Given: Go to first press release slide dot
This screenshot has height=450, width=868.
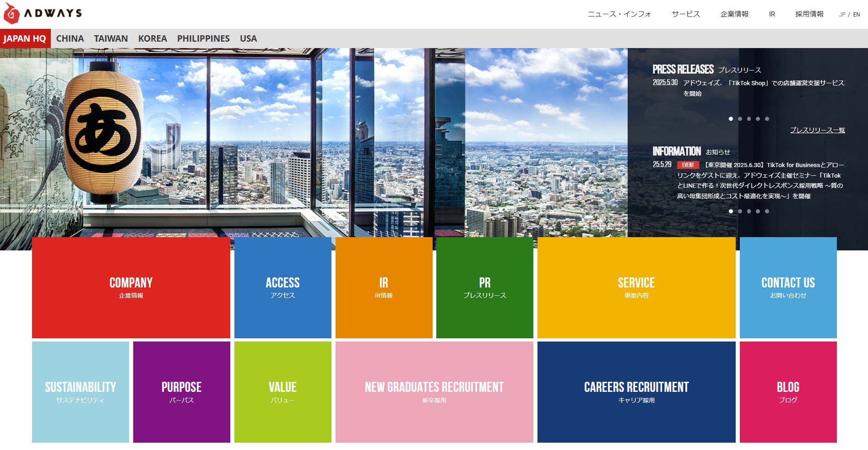Looking at the screenshot, I should click(731, 119).
